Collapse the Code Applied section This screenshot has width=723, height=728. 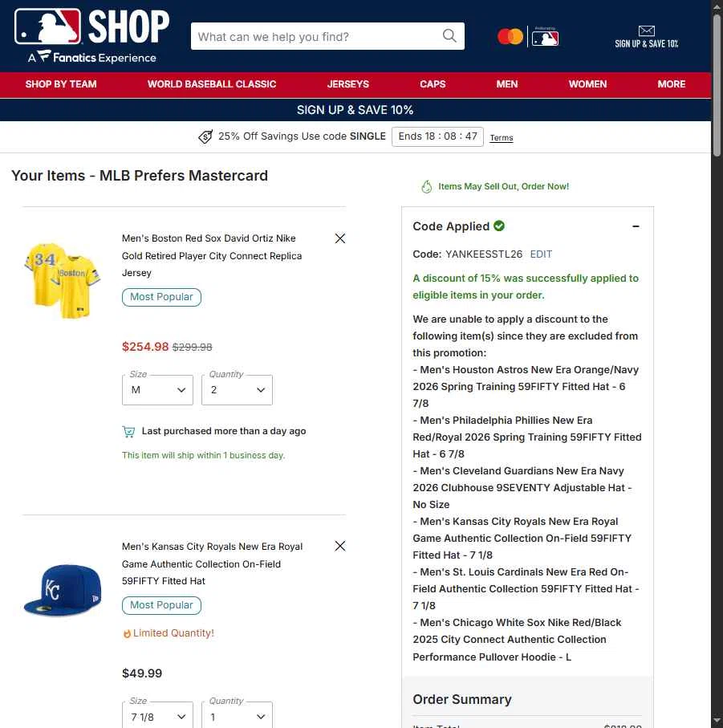click(x=636, y=226)
